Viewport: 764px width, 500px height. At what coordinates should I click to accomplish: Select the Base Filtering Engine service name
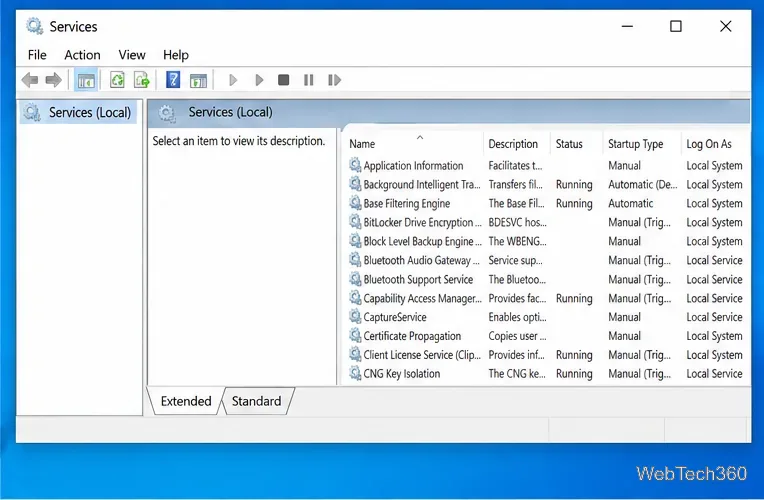pos(407,204)
